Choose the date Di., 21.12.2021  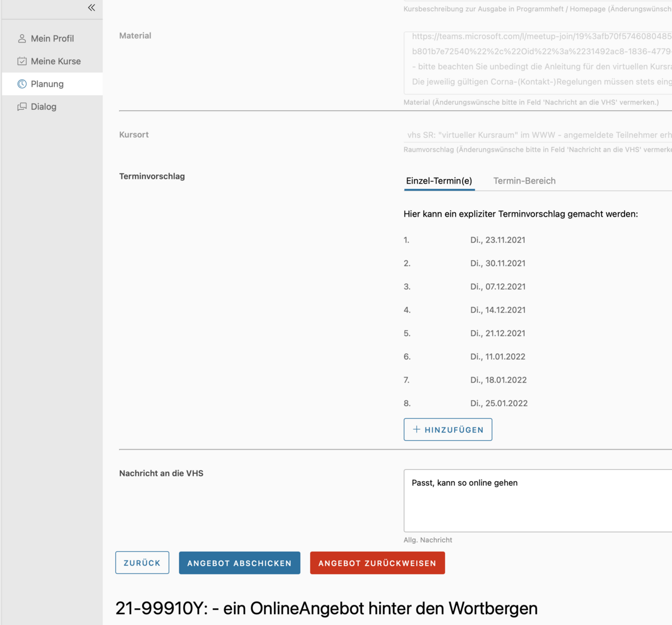point(498,333)
